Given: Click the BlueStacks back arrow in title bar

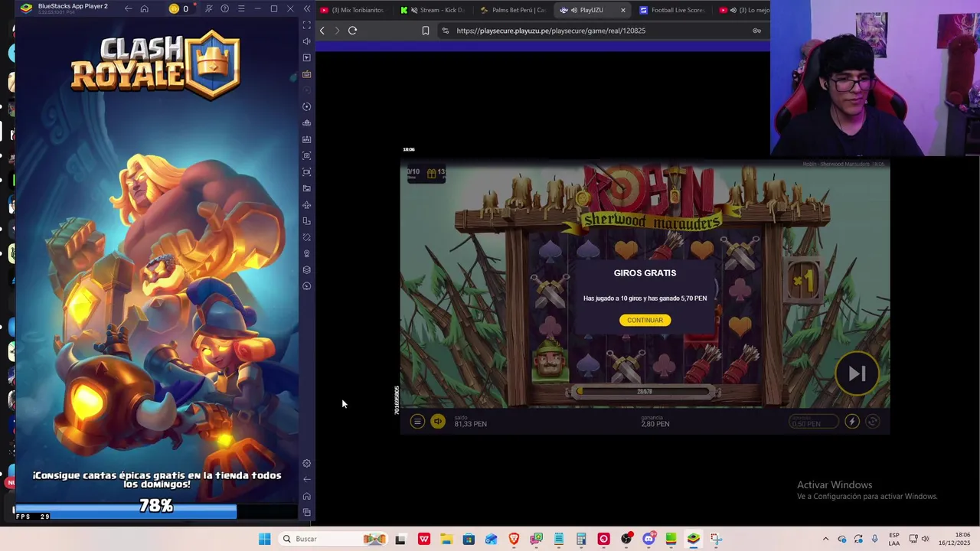Looking at the screenshot, I should click(128, 8).
